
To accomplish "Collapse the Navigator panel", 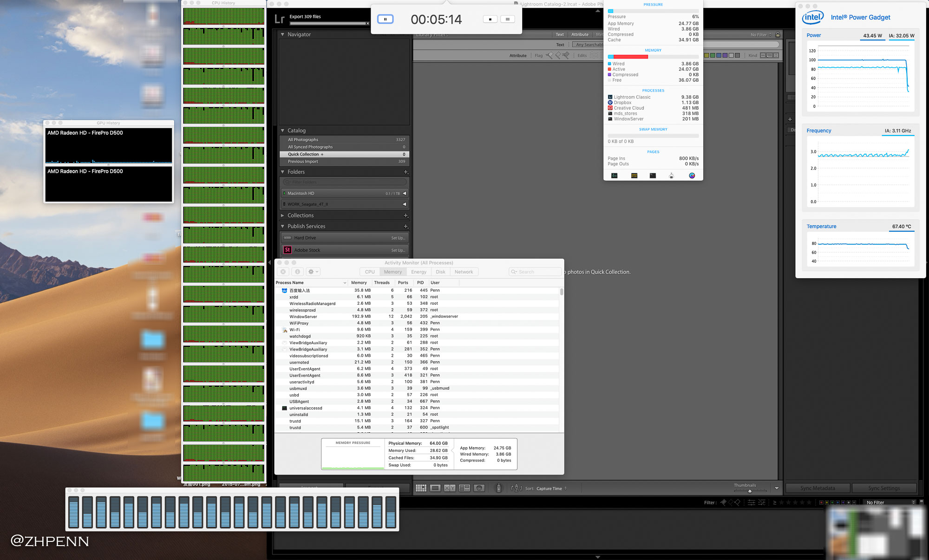I will click(282, 34).
